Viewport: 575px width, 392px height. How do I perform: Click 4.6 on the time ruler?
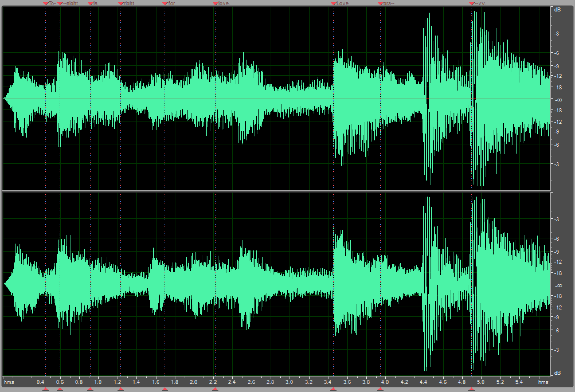[x=443, y=382]
